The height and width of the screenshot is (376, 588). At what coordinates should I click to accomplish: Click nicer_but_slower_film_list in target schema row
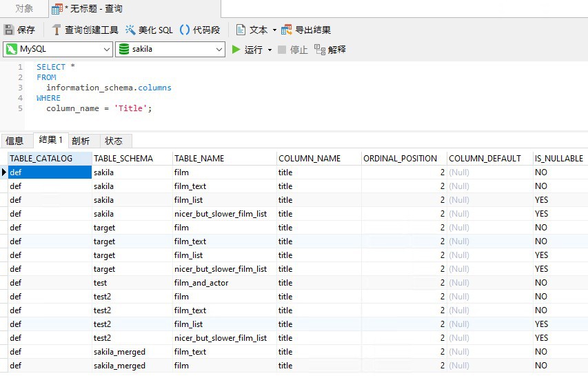[224, 268]
